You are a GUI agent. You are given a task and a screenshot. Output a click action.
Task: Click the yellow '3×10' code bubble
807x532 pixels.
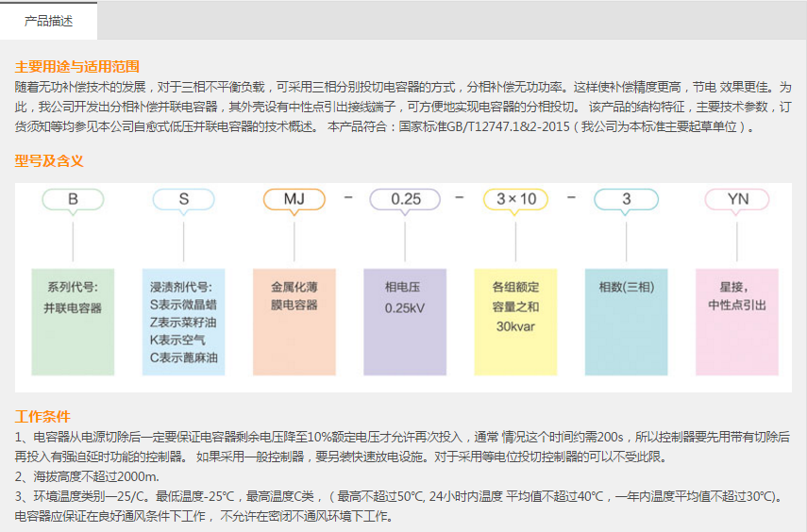click(x=515, y=199)
